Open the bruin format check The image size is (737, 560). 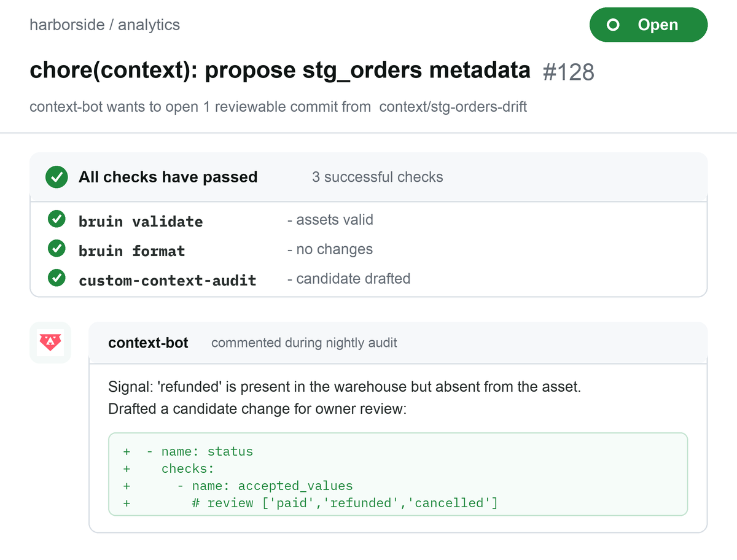131,251
